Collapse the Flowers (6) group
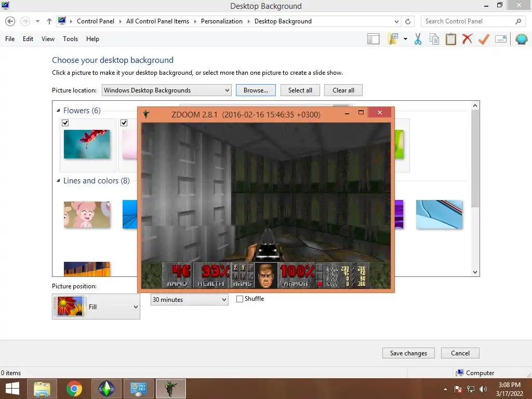Image resolution: width=532 pixels, height=399 pixels. (x=58, y=111)
